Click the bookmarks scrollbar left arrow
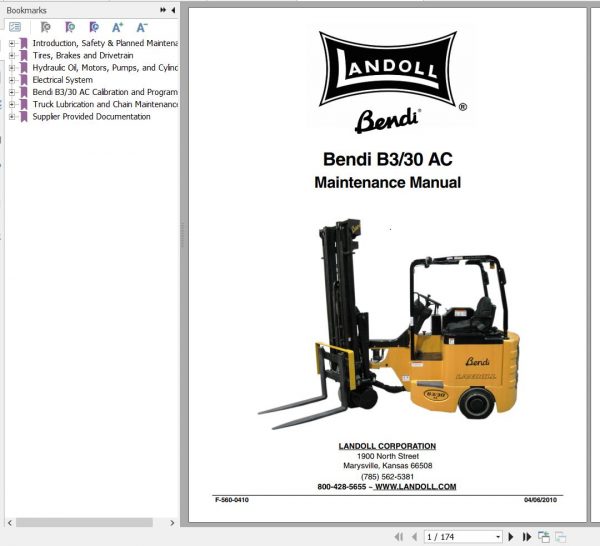Image resolution: width=600 pixels, height=546 pixels. [10, 523]
